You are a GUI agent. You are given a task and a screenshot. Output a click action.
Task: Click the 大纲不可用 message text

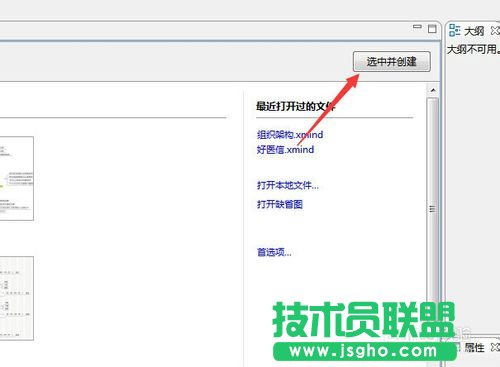[473, 49]
